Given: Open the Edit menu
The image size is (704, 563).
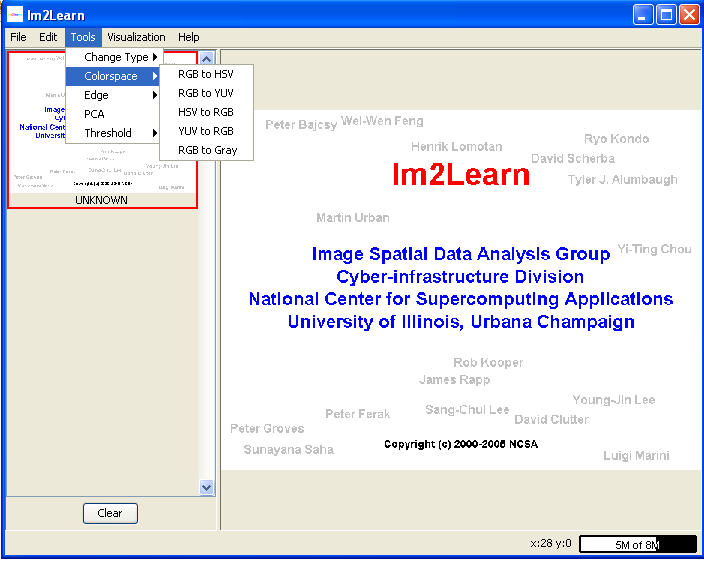Looking at the screenshot, I should click(48, 37).
